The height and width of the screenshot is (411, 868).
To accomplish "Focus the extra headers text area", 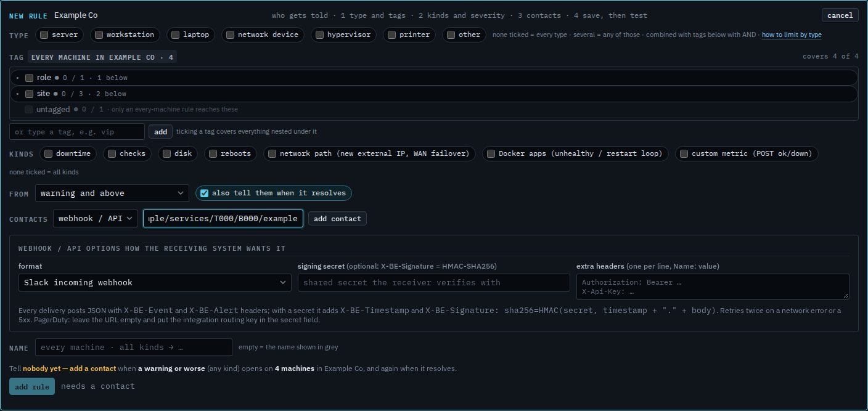I will [x=713, y=287].
